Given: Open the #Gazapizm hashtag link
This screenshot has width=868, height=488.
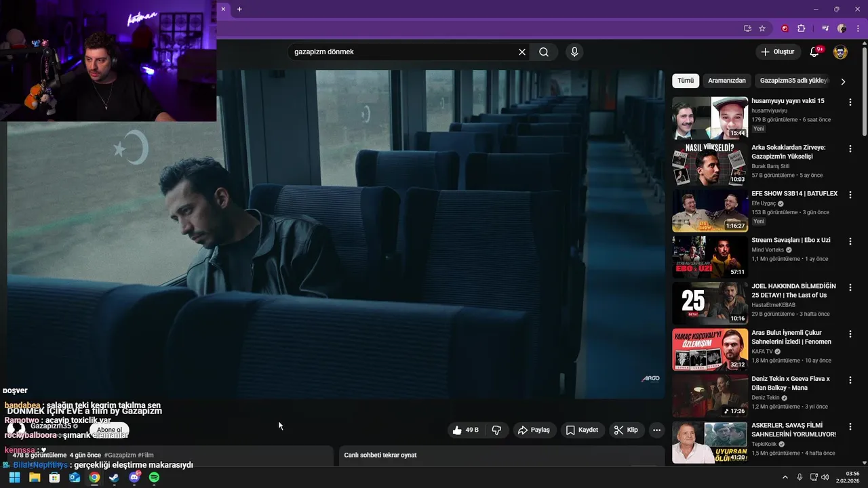Looking at the screenshot, I should [119, 455].
